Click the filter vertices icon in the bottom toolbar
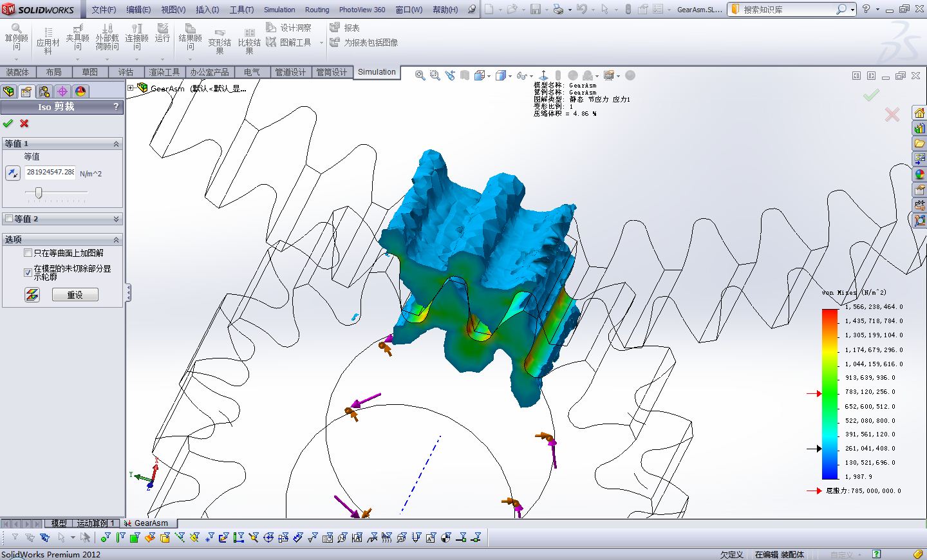The width and height of the screenshot is (927, 560). (x=105, y=537)
